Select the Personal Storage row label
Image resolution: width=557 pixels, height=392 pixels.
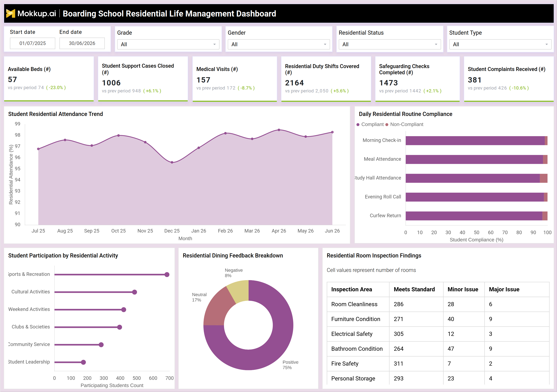point(353,378)
